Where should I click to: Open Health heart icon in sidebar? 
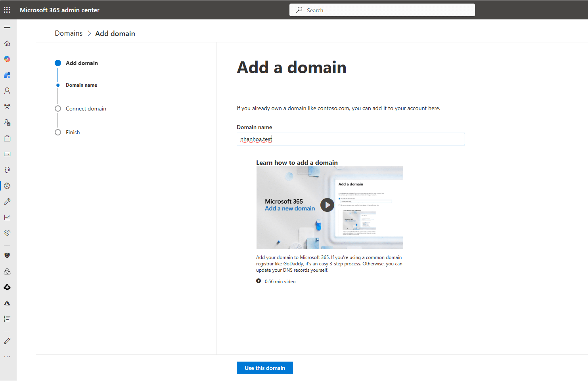tap(7, 233)
